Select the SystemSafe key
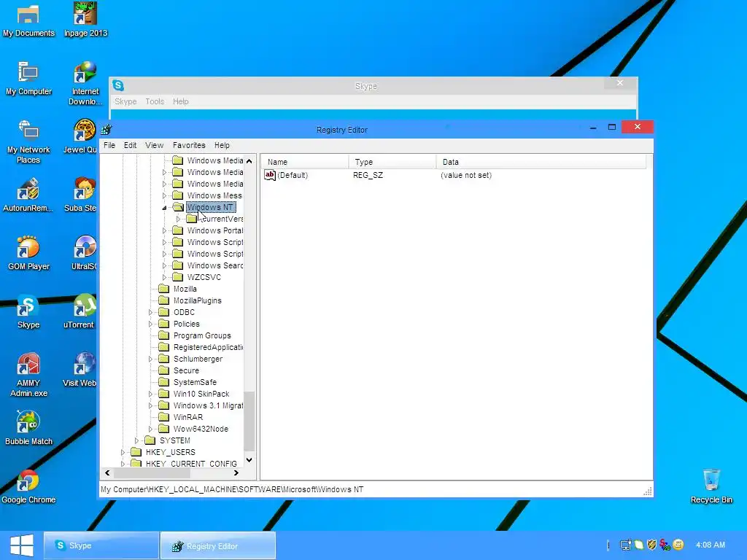 pos(195,382)
